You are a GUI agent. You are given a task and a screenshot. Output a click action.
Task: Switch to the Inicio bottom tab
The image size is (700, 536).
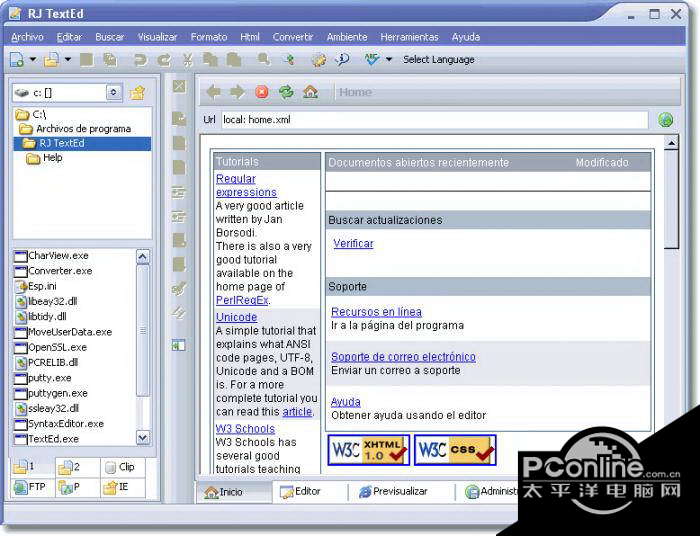[x=233, y=492]
